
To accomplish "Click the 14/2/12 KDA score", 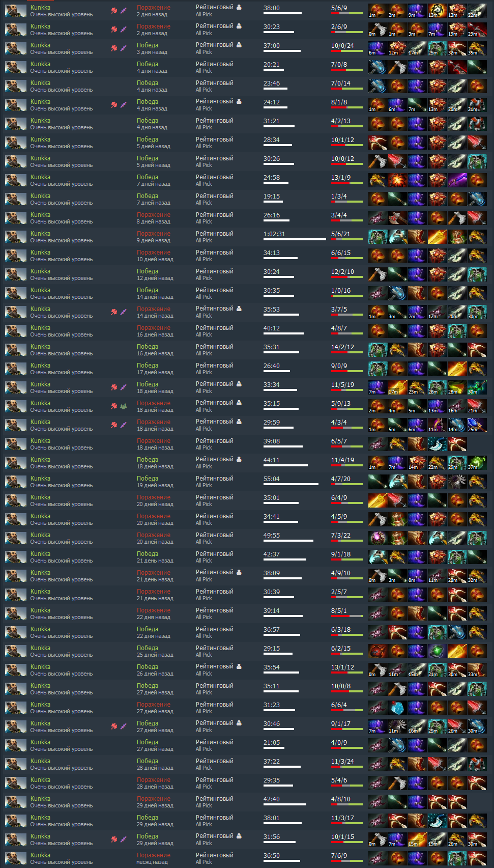I will click(342, 347).
